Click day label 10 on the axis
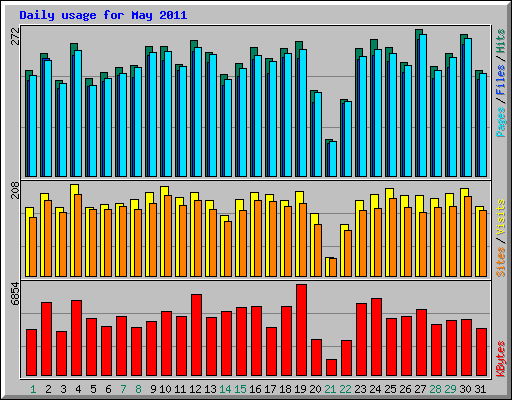 click(x=165, y=389)
